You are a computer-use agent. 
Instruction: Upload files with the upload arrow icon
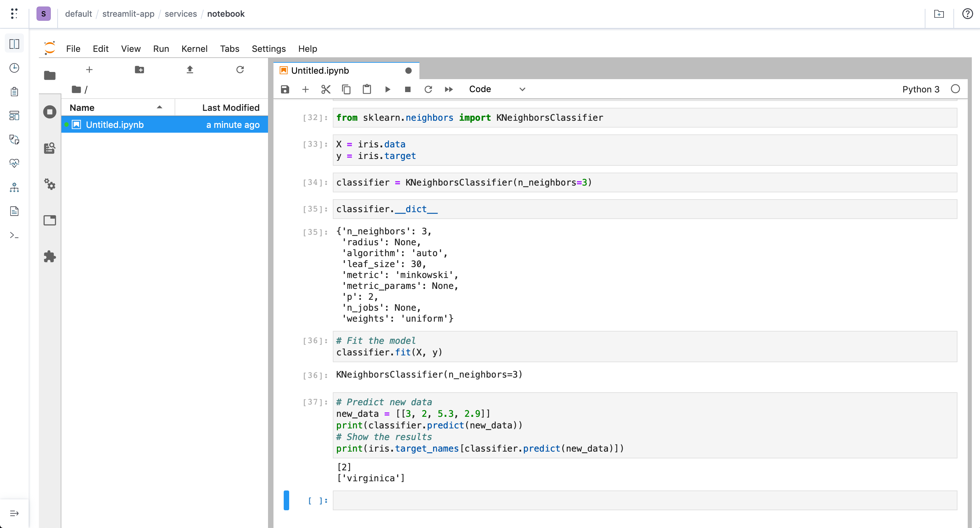(x=190, y=69)
